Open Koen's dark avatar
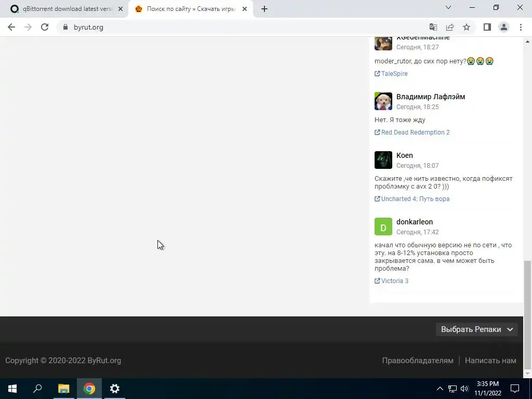Viewport: 532px width, 399px height. pos(383,160)
